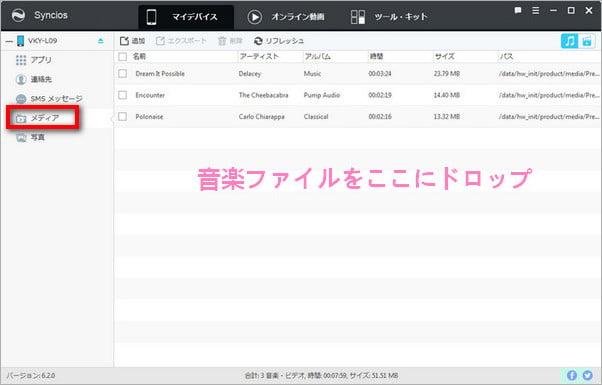Click size 13.32 MB
602x385 pixels.
(447, 117)
